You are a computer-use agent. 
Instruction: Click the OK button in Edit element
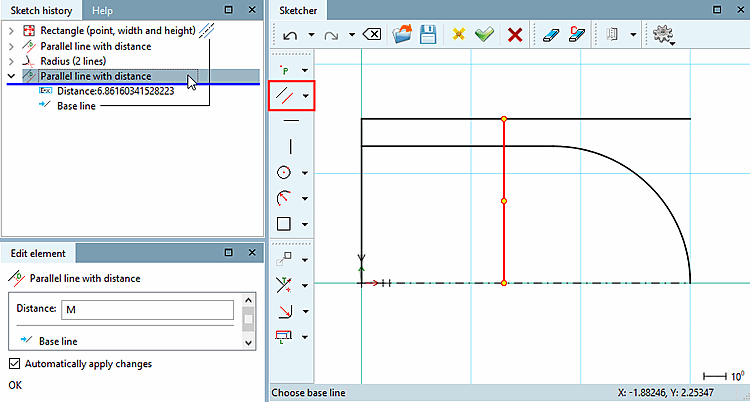point(15,385)
